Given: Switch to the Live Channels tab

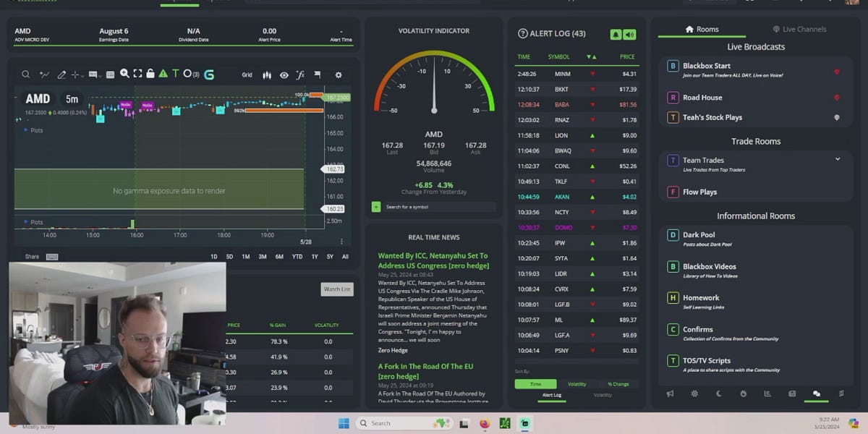Looking at the screenshot, I should pyautogui.click(x=799, y=29).
